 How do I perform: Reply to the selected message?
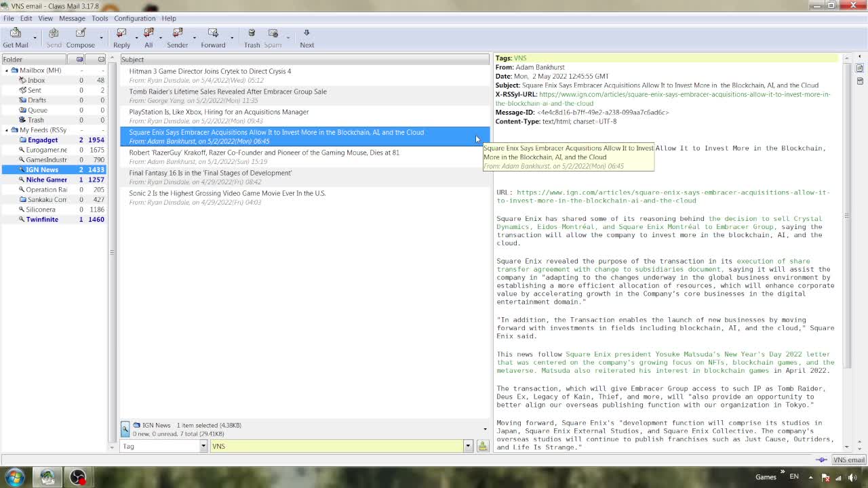(x=122, y=38)
